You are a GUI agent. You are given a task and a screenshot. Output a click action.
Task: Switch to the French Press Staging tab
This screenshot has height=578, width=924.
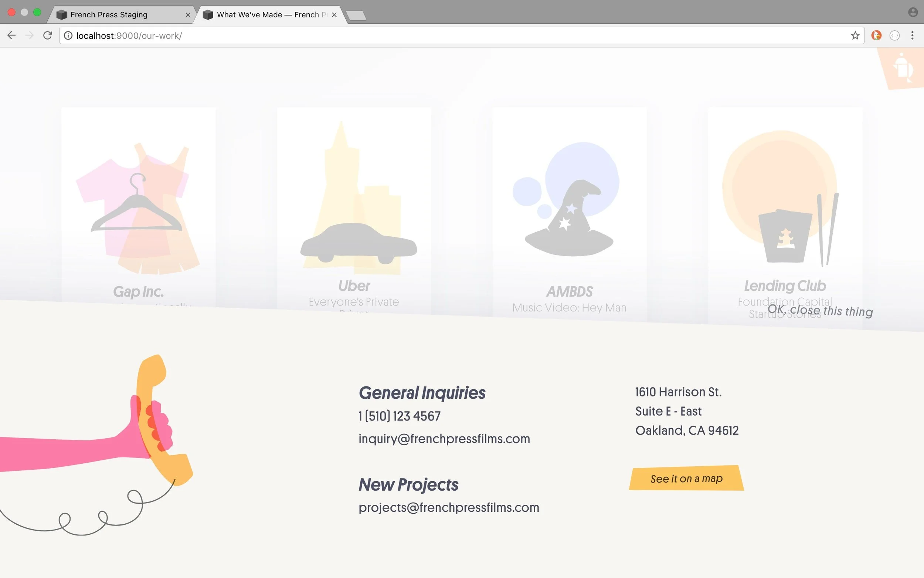[122, 14]
